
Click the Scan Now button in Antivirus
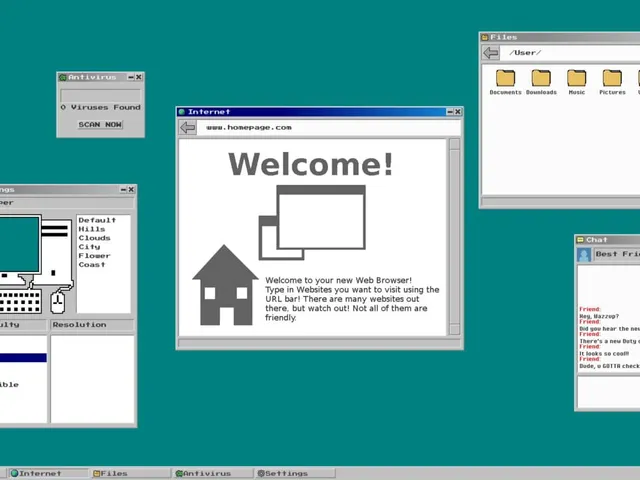click(100, 124)
